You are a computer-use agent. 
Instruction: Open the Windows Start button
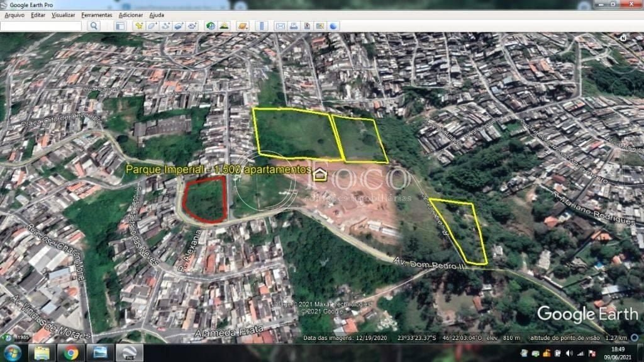pyautogui.click(x=13, y=353)
